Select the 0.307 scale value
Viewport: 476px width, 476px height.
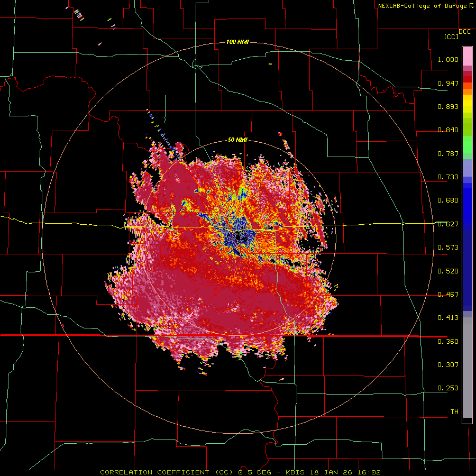[448, 365]
